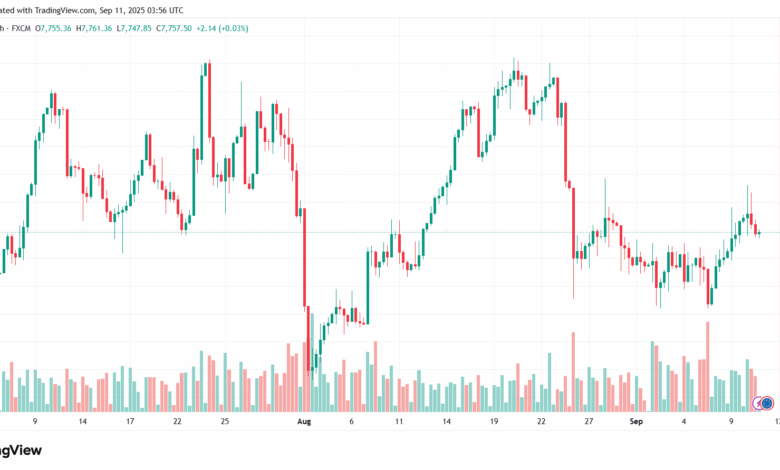
Task: Click the Aug label on time axis
Action: click(305, 423)
